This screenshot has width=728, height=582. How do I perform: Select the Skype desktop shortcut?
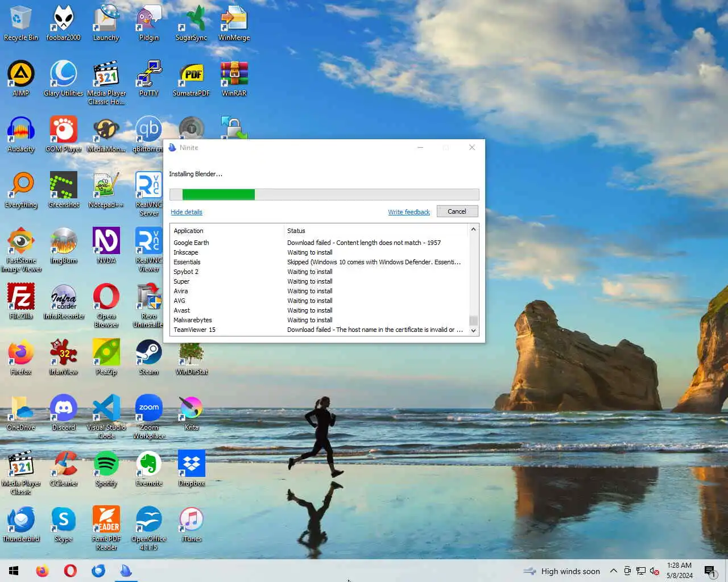pos(63,524)
